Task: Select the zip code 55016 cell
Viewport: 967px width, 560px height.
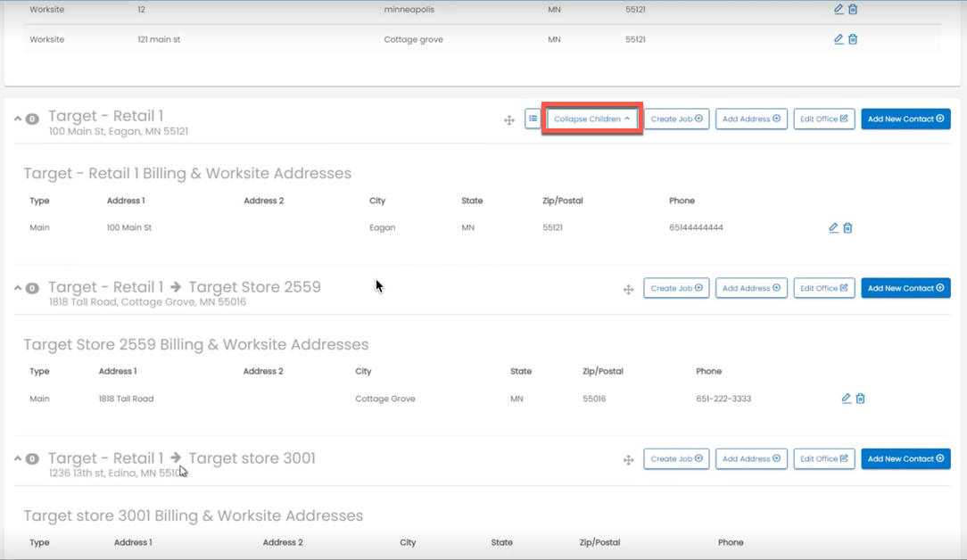Action: coord(594,399)
